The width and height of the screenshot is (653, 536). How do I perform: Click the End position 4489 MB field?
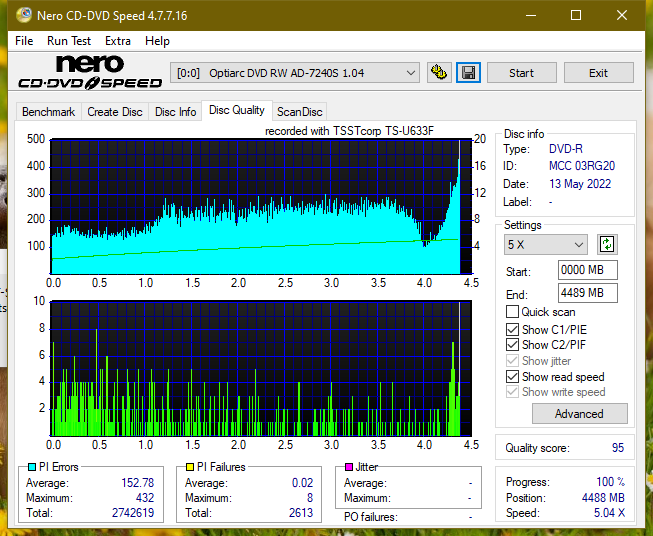(x=587, y=293)
